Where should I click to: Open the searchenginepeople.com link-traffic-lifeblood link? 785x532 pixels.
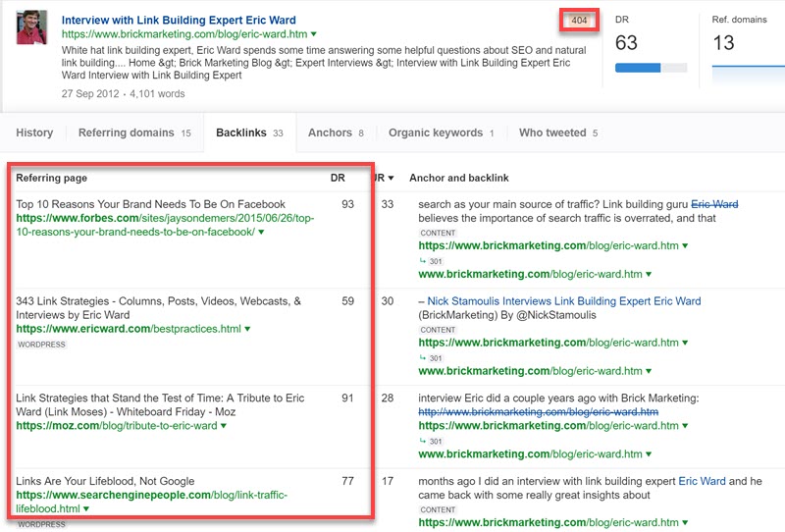(x=152, y=502)
